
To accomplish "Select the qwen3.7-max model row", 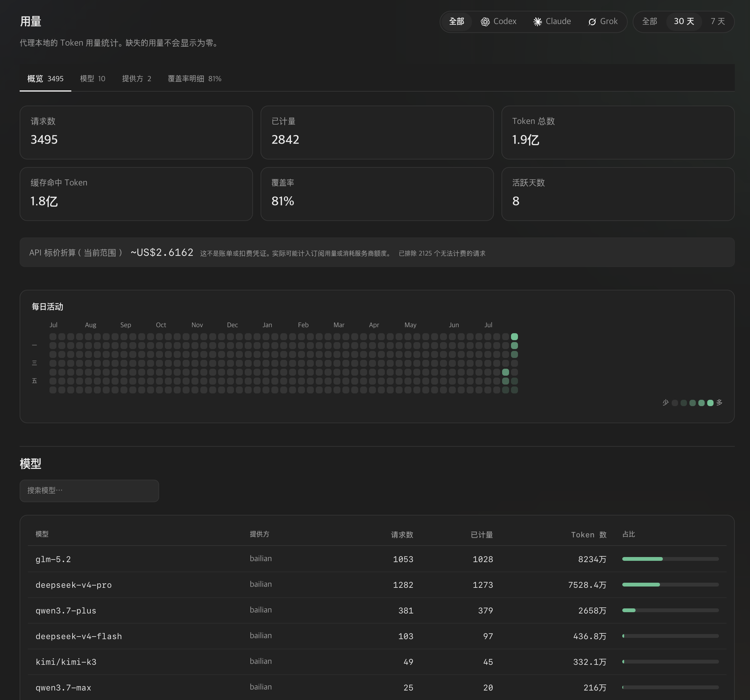I will [377, 687].
